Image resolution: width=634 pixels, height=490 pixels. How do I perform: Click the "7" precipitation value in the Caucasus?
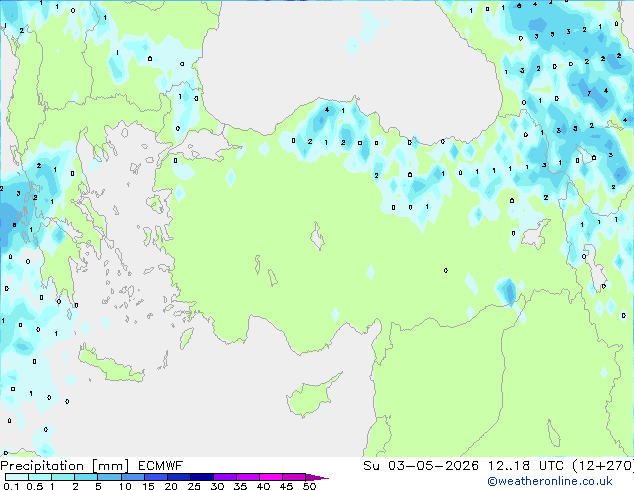pyautogui.click(x=589, y=93)
